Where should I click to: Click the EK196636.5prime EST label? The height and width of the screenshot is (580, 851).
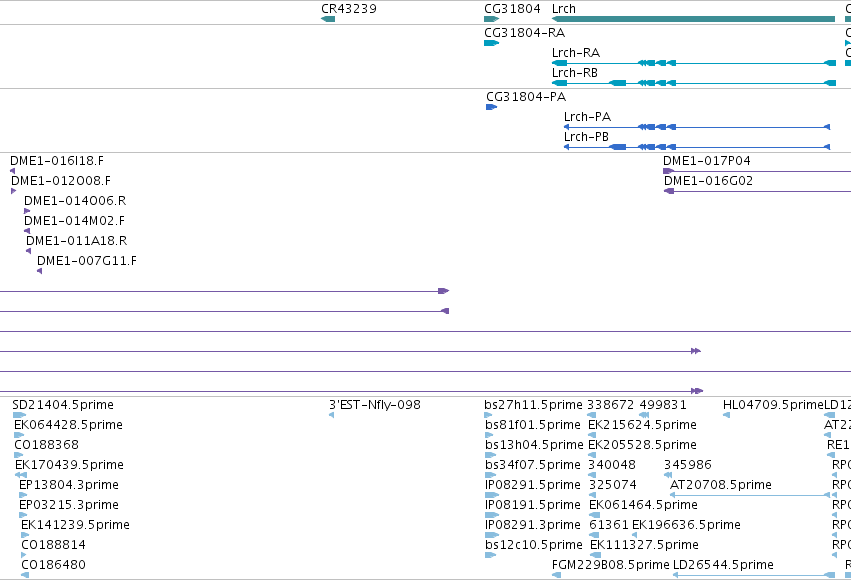pyautogui.click(x=686, y=525)
